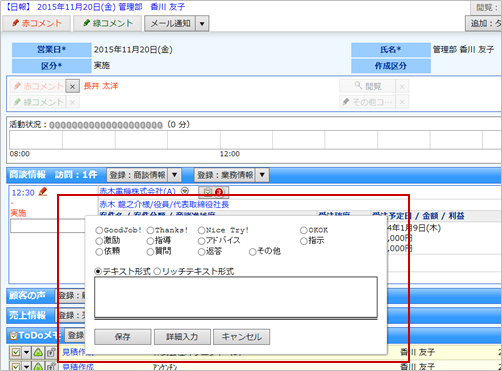Select the アドバイス radio option
Viewport: 502px width, 371px height.
201,241
